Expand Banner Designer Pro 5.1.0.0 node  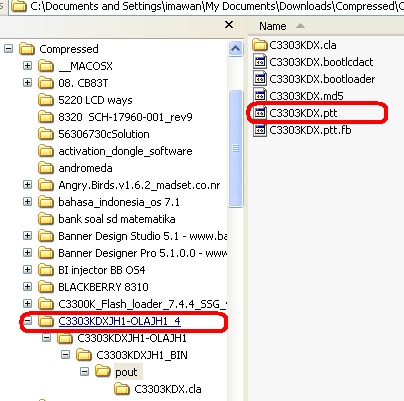(28, 253)
